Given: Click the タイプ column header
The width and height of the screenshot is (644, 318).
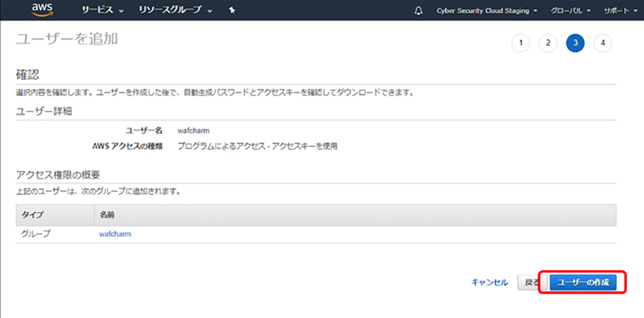Looking at the screenshot, I should point(33,214).
